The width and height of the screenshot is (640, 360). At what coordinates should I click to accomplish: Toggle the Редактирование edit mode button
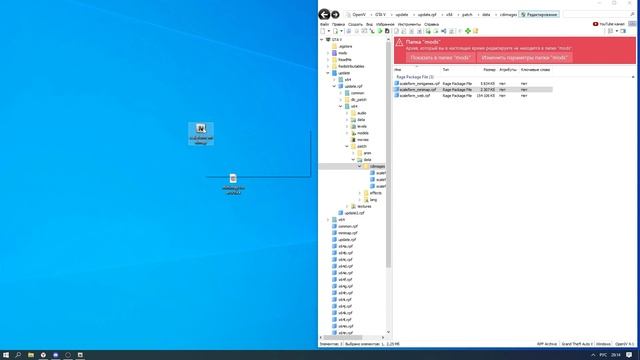click(x=539, y=14)
